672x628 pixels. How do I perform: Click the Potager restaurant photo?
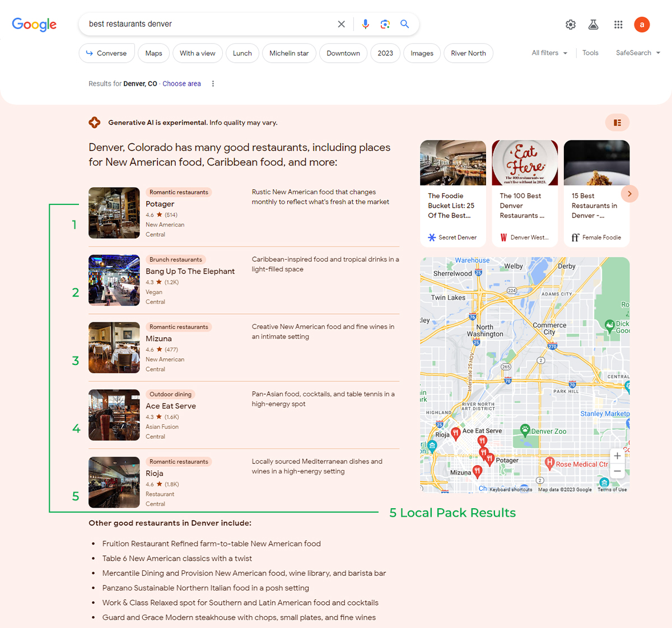point(114,213)
